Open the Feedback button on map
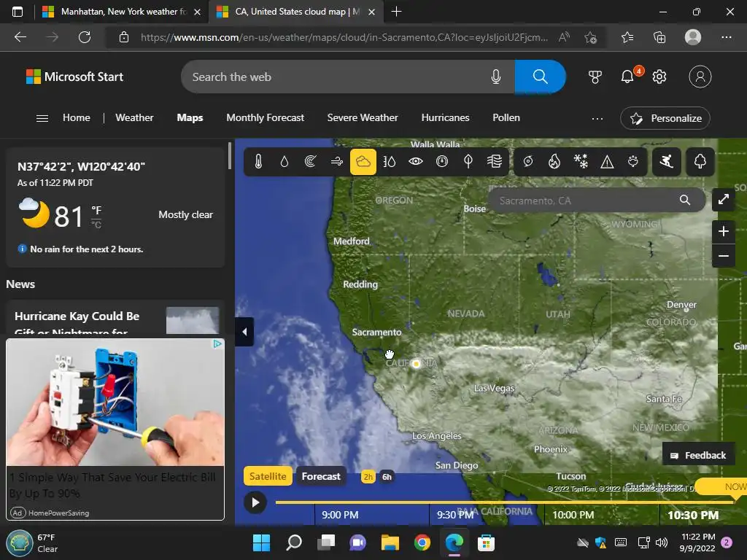Image resolution: width=747 pixels, height=560 pixels. point(698,455)
